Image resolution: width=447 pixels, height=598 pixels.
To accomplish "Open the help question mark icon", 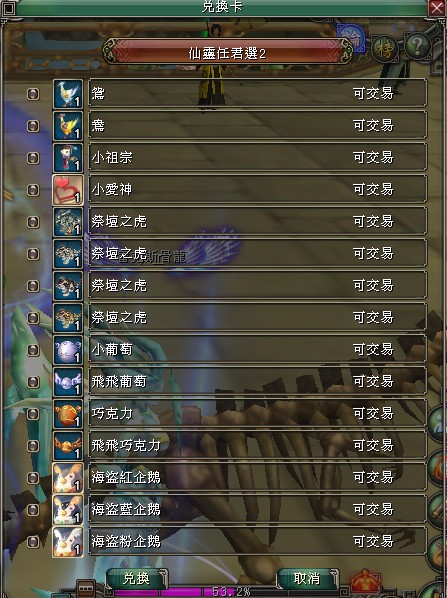I will click(418, 46).
